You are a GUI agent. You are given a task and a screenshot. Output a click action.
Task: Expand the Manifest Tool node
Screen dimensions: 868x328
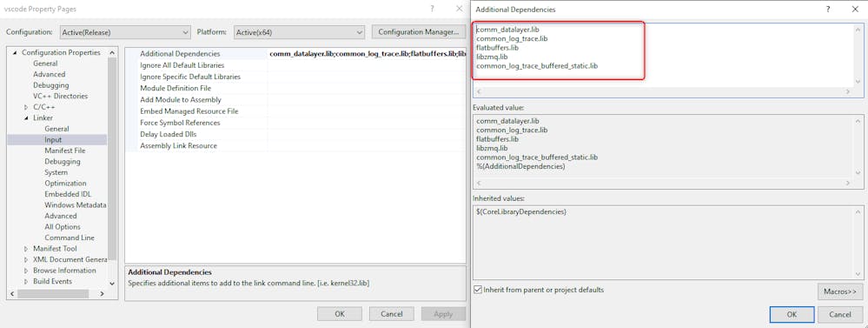tap(26, 249)
